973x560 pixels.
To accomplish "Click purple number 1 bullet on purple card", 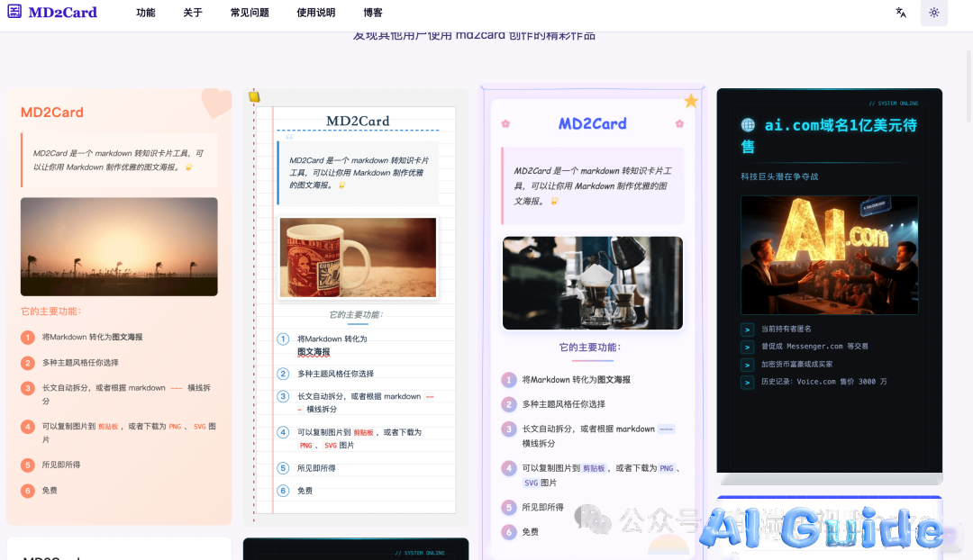I will pos(509,380).
